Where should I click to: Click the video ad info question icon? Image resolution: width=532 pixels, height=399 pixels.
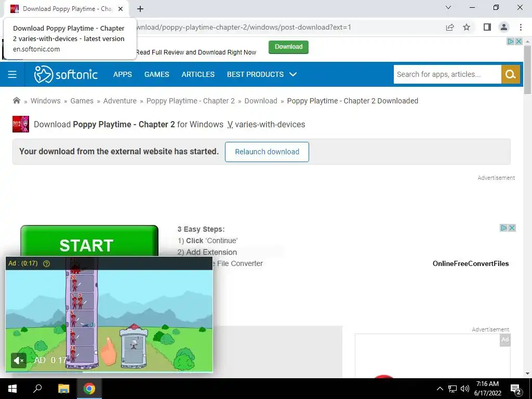pos(46,263)
